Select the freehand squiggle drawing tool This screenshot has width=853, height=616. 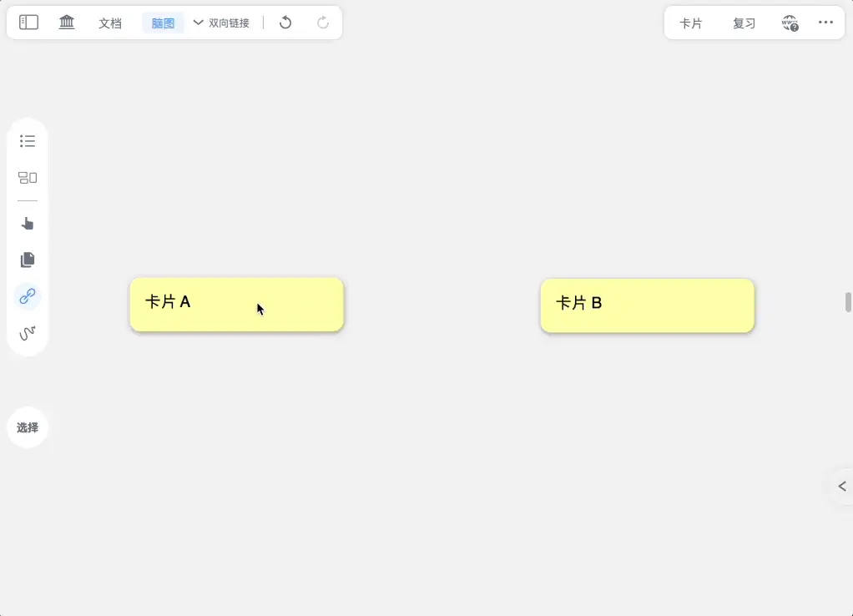tap(28, 332)
